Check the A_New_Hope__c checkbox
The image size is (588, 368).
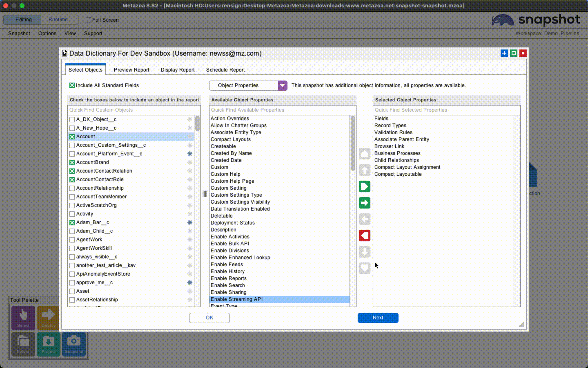[72, 128]
